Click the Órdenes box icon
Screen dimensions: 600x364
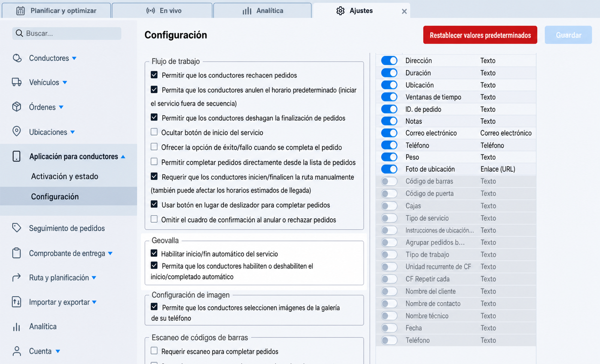(16, 107)
